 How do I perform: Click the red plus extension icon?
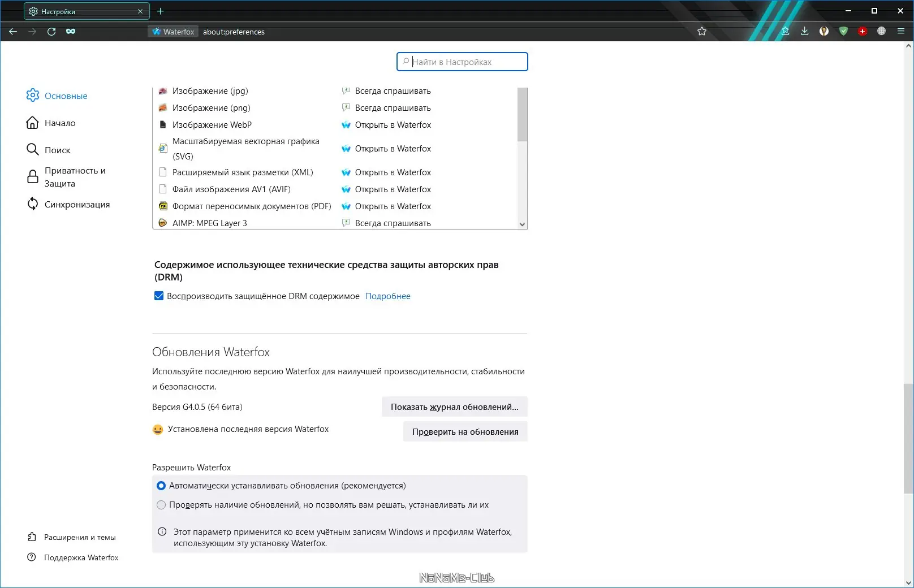click(863, 32)
